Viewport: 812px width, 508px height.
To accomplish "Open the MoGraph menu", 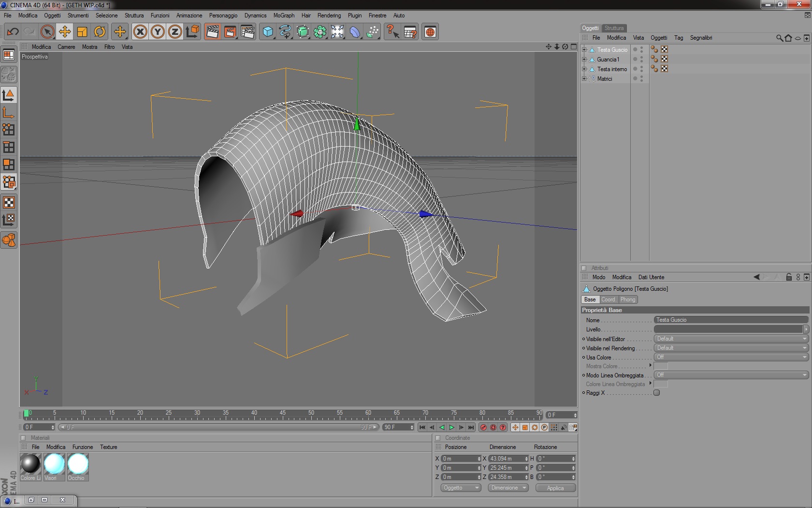I will 284,15.
